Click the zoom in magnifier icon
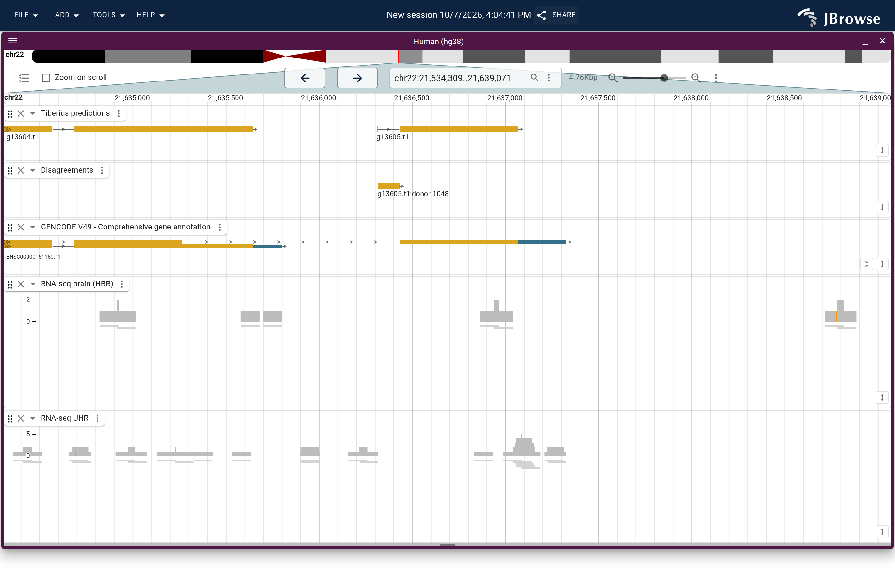This screenshot has width=895, height=588. 696,78
